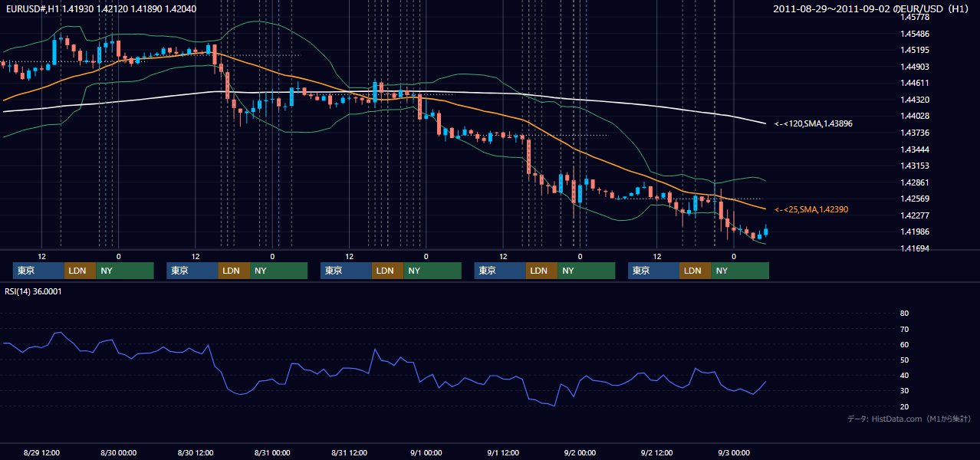
Task: Click the 9/1 12:00 time axis label
Action: point(502,453)
